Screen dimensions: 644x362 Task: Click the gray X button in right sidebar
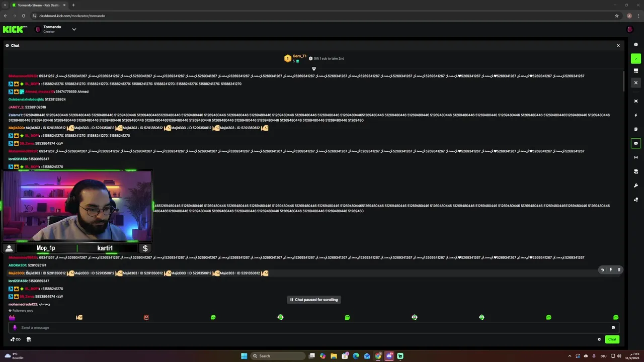click(635, 82)
